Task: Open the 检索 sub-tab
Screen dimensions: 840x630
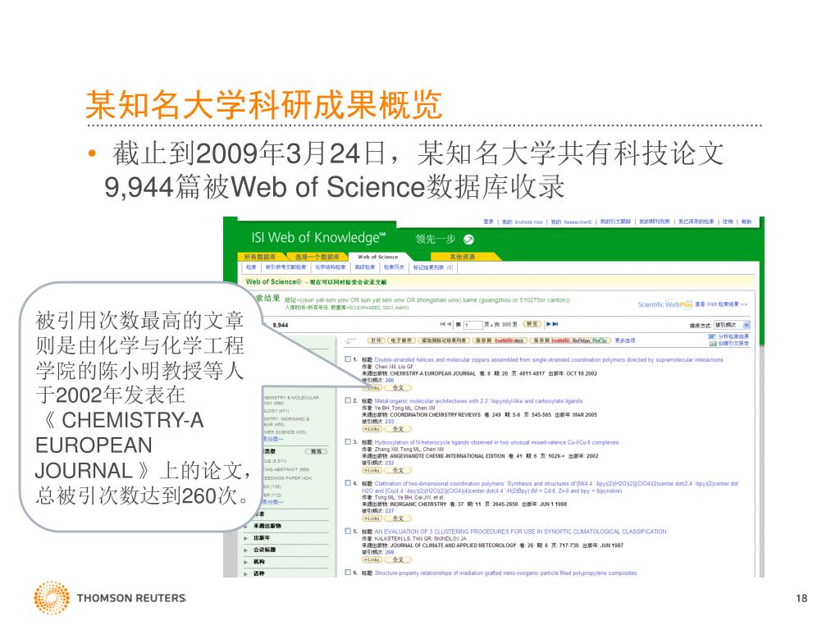Action: point(251,267)
